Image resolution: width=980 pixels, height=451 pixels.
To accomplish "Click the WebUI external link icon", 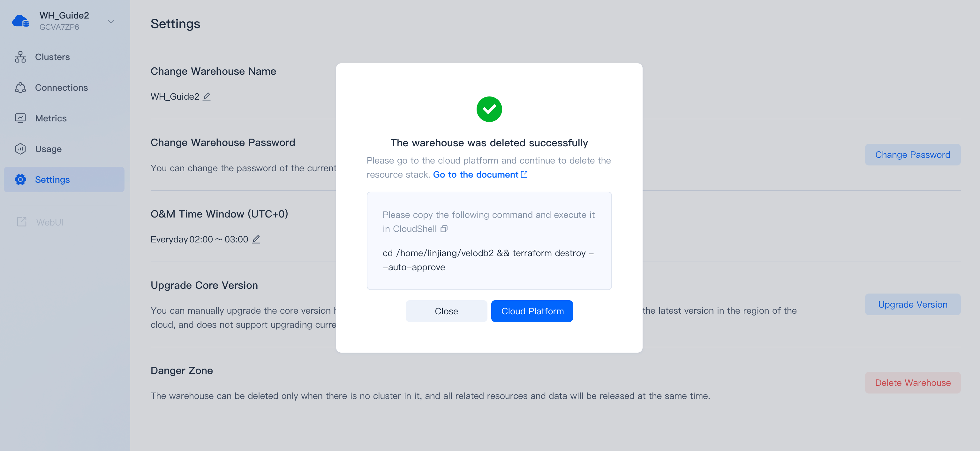I will pos(22,222).
